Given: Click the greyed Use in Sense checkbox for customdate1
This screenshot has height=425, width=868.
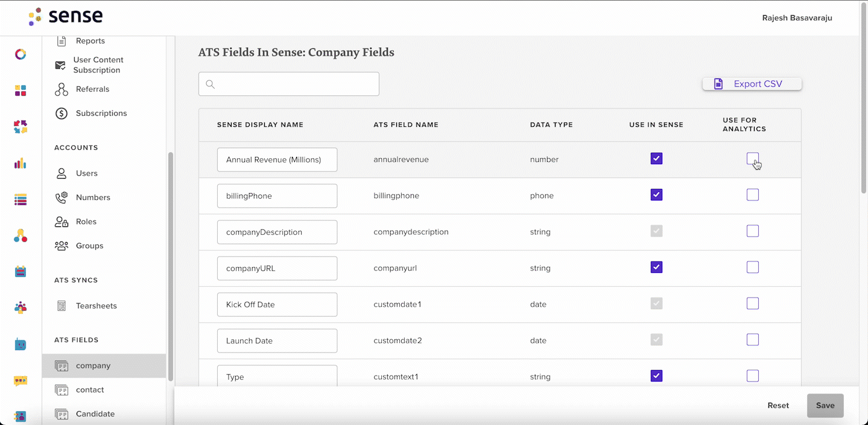Looking at the screenshot, I should (656, 304).
